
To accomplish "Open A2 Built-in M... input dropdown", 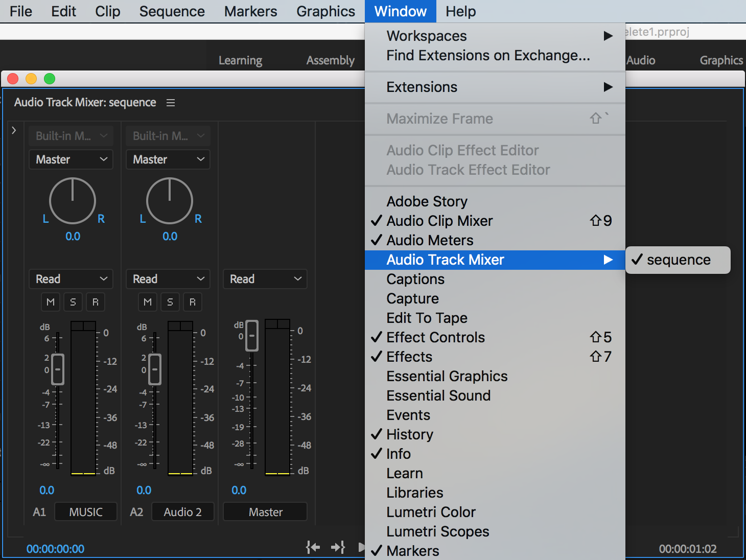I will point(168,136).
